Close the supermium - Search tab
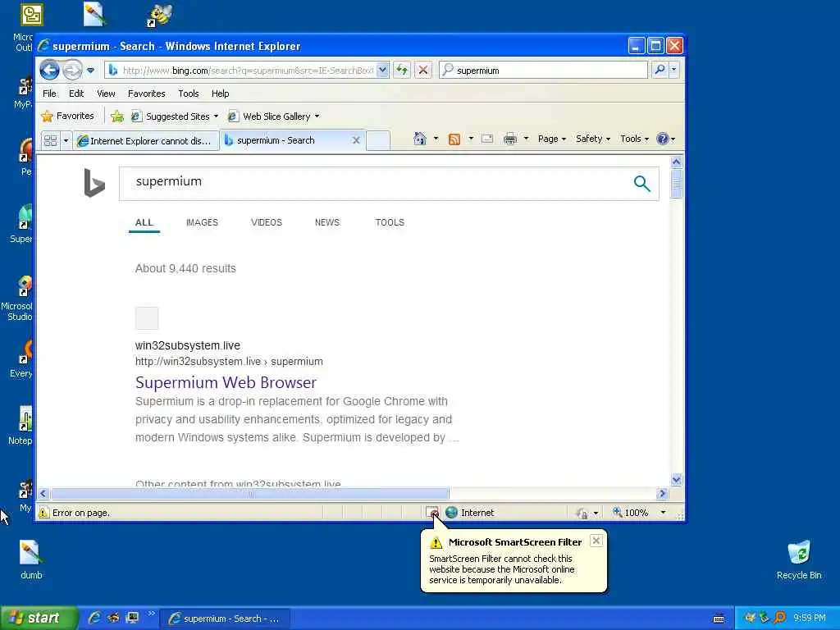840x630 pixels. [x=356, y=140]
